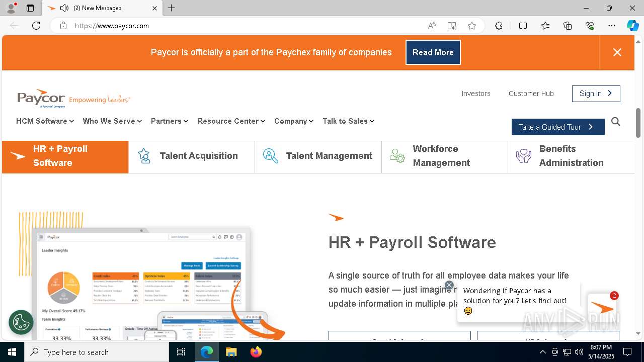Launch Firefox from the taskbar
The height and width of the screenshot is (362, 644).
[256, 352]
